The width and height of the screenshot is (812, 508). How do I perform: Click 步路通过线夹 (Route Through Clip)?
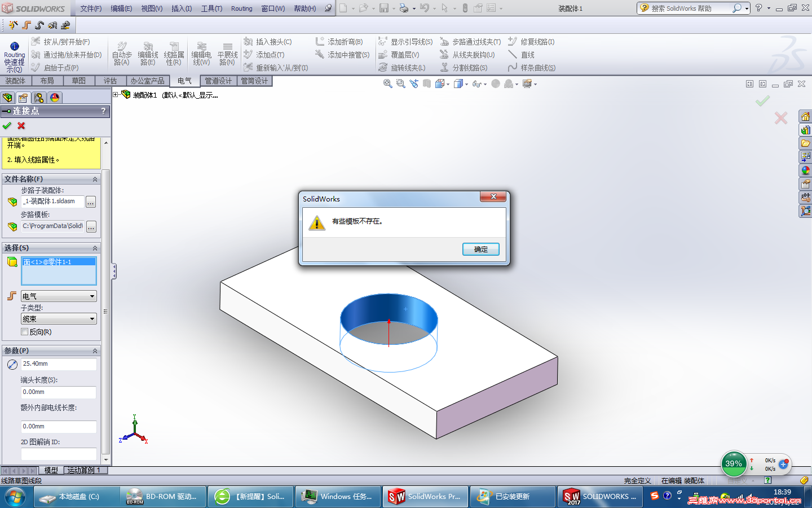470,42
